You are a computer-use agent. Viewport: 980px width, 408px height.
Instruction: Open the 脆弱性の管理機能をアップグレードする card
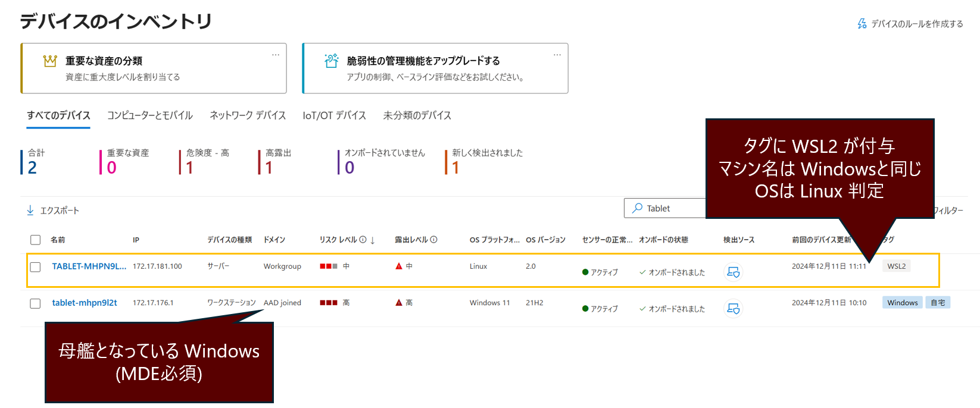pyautogui.click(x=435, y=68)
